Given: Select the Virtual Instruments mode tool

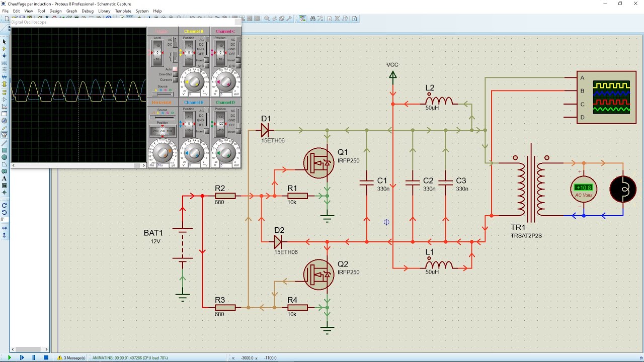Looking at the screenshot, I should tap(5, 135).
